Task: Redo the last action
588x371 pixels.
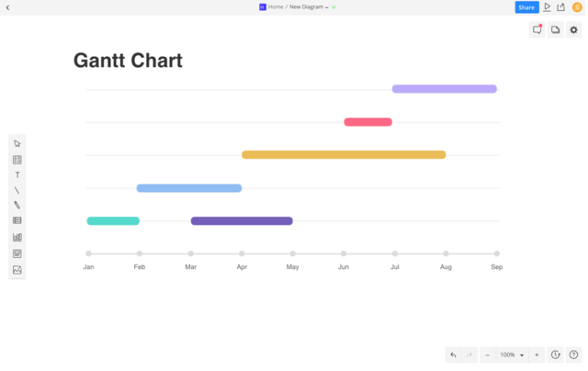Action: (469, 354)
